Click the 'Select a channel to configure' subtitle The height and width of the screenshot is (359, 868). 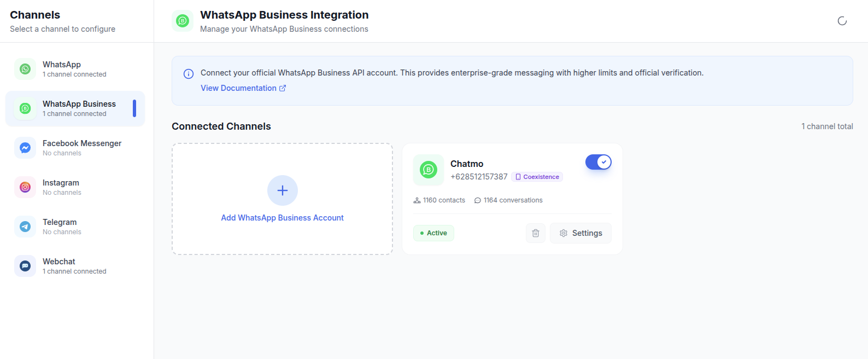pos(62,29)
